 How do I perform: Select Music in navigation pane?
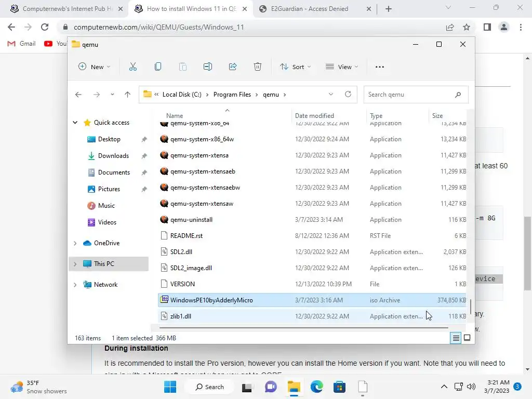click(x=106, y=206)
